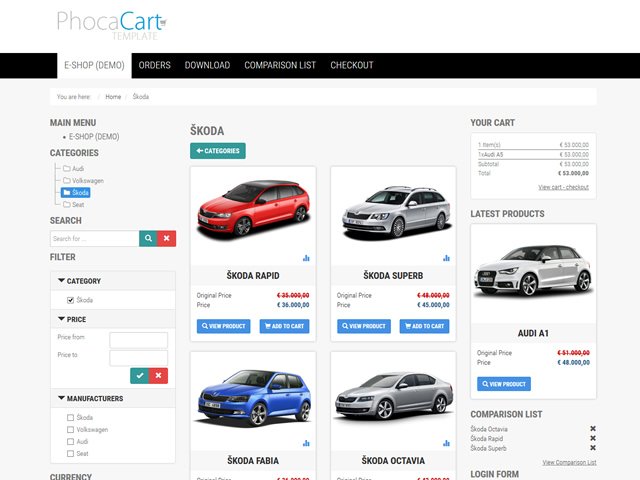Screen dimensions: 640x480
Task: Focus the Search for input field
Action: pyautogui.click(x=95, y=238)
